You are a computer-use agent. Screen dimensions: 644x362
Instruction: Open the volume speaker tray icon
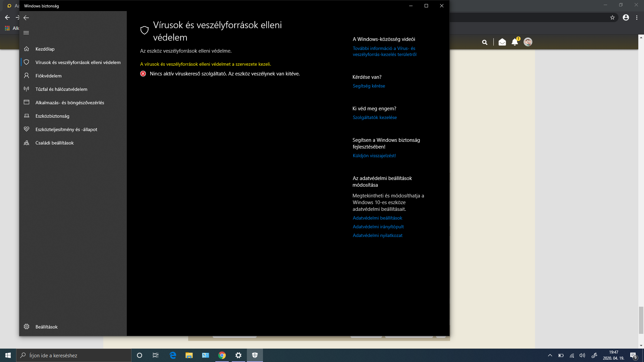click(582, 355)
